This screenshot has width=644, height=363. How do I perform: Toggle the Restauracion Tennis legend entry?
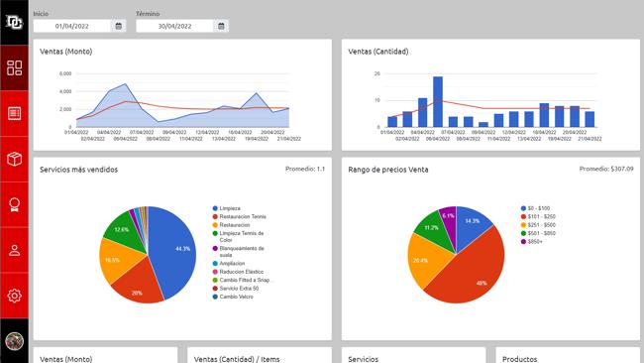coord(240,216)
